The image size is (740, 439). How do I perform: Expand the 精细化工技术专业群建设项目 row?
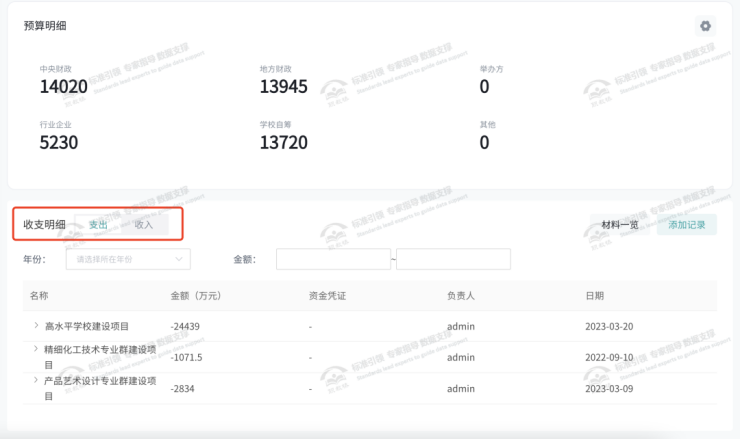(36, 349)
